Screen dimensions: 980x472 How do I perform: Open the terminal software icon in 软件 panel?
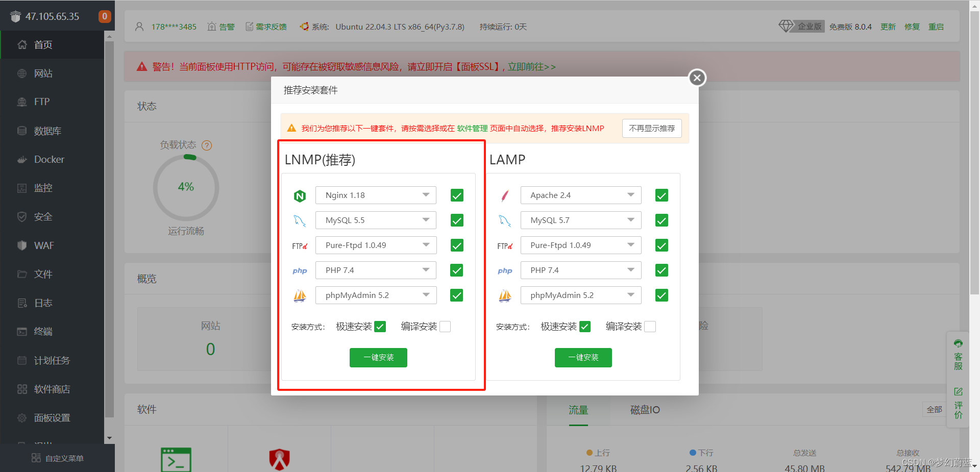coord(176,459)
